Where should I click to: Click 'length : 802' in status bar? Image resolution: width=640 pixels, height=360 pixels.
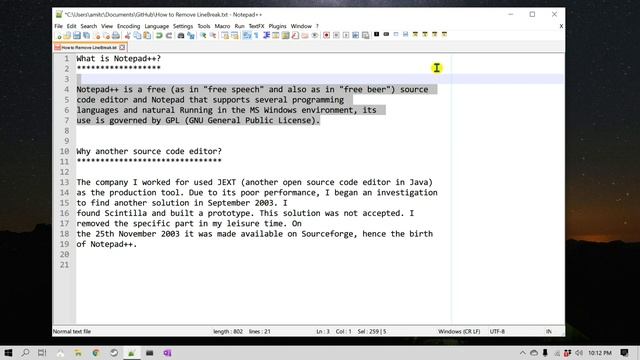(x=228, y=331)
